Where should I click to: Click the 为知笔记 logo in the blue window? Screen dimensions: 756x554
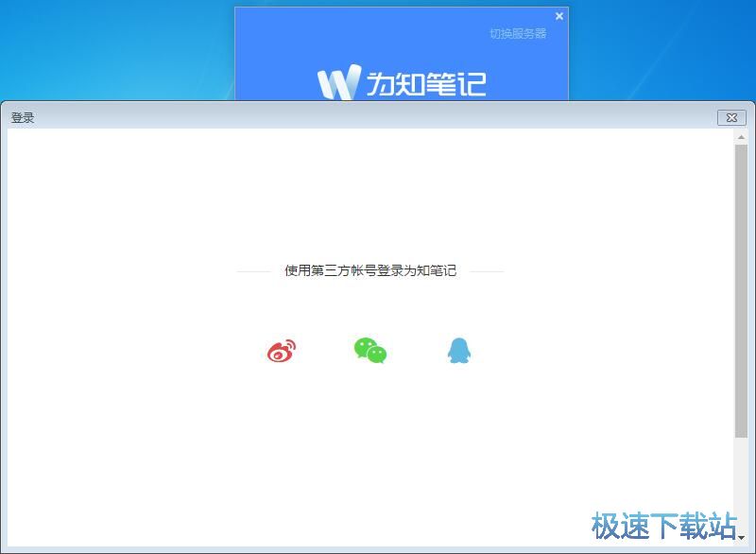(x=402, y=82)
